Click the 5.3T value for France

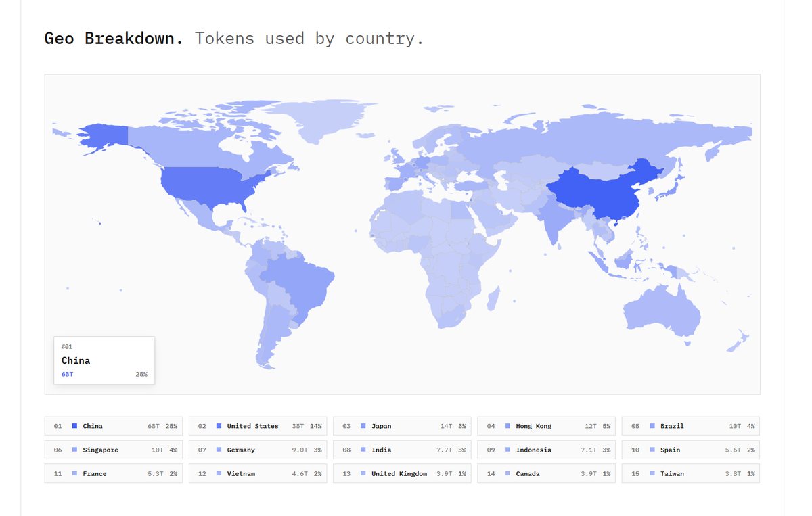click(156, 473)
